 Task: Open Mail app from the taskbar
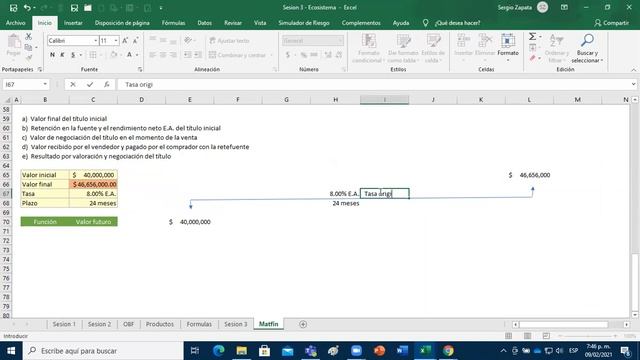coord(287,351)
